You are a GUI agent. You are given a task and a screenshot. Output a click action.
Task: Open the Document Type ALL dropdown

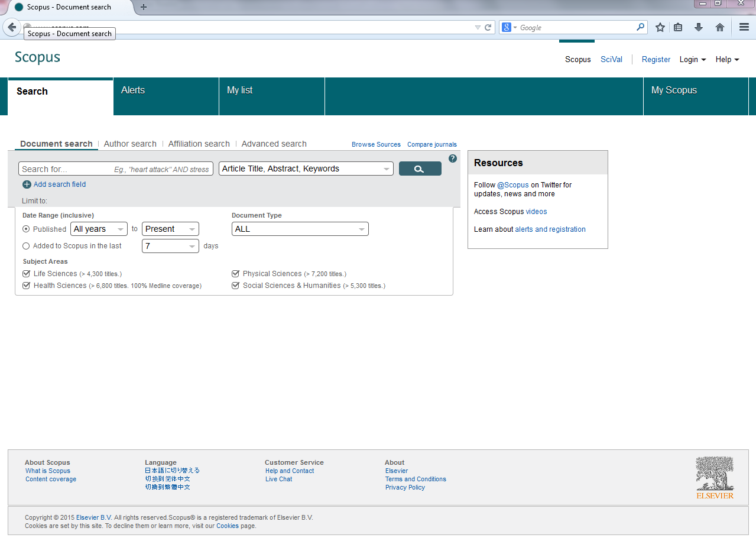[300, 229]
